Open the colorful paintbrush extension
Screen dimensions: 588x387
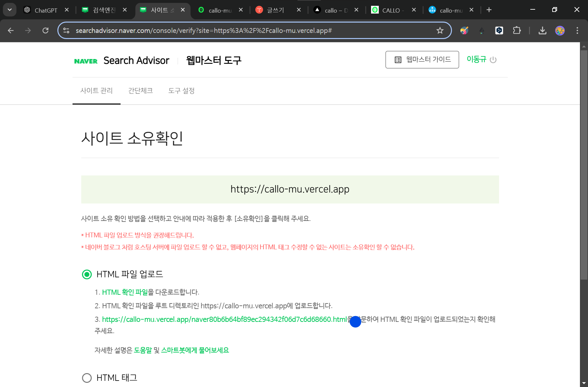pos(464,31)
